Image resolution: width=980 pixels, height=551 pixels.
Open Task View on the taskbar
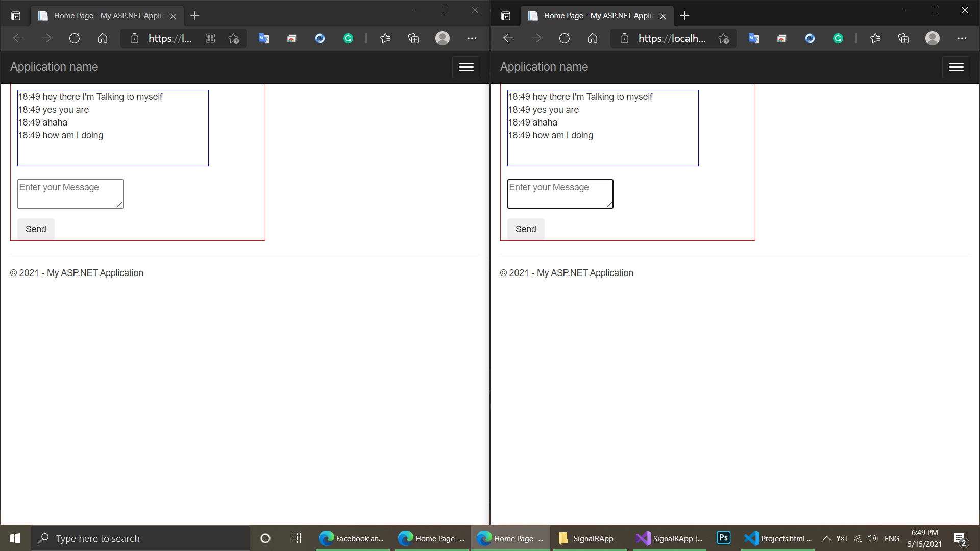pyautogui.click(x=296, y=538)
